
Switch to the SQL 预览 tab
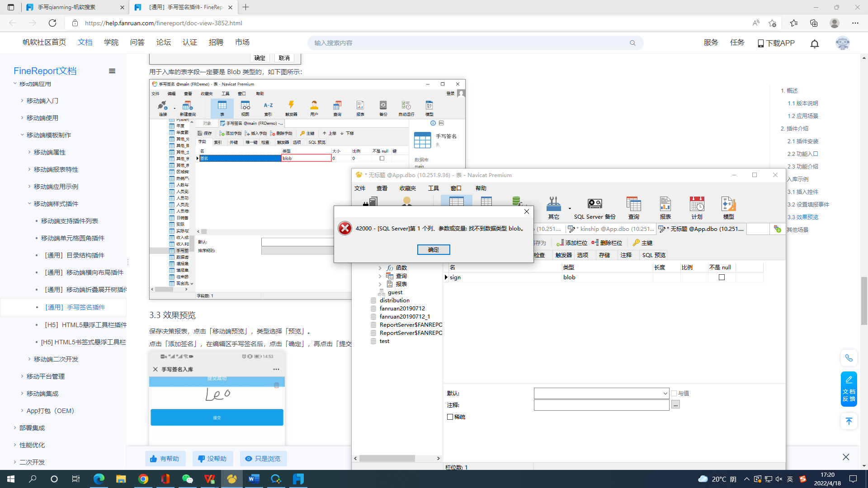(x=654, y=255)
